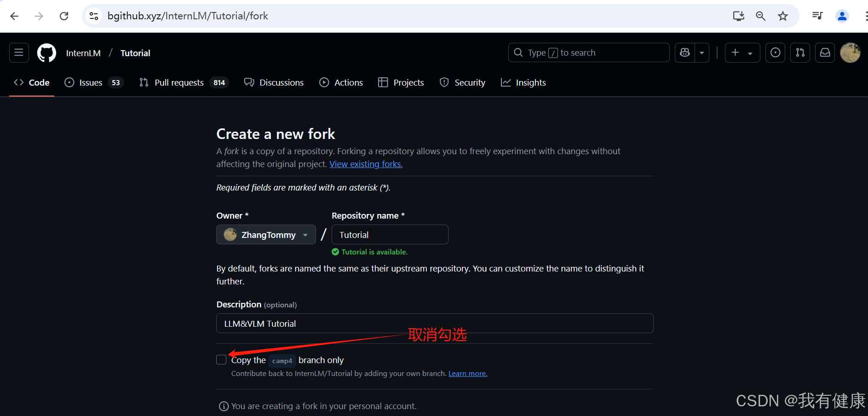The width and height of the screenshot is (868, 416).
Task: Switch to the Pull requests tab
Action: [x=184, y=82]
